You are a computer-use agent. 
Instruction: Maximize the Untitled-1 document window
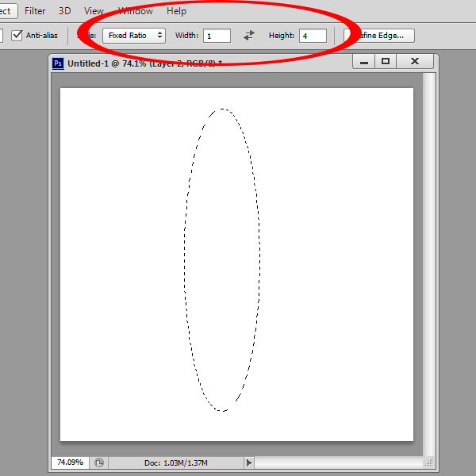pyautogui.click(x=386, y=62)
